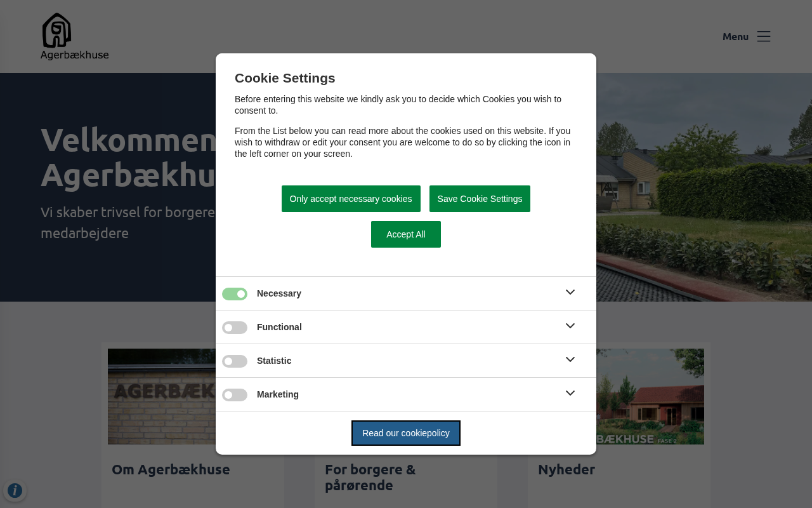
Task: Select the Statistic category label
Action: point(274,361)
